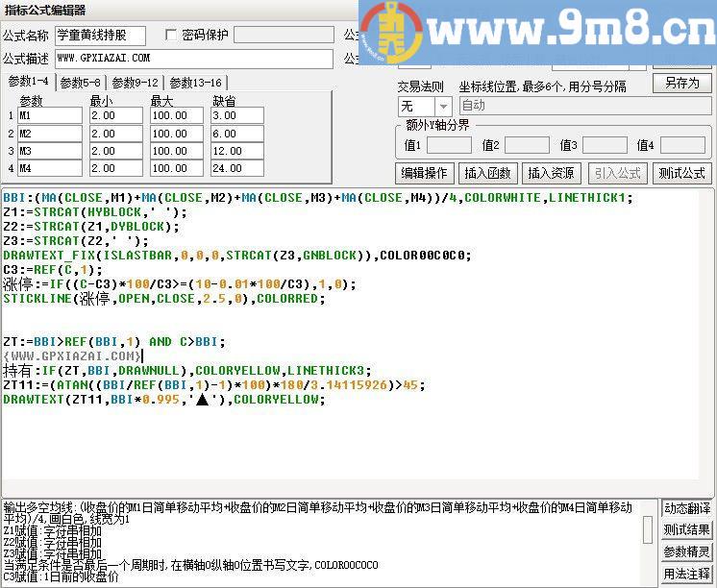The image size is (717, 588).
Task: Click the 持有:IF(ZT,BBI code line
Action: coord(187,370)
